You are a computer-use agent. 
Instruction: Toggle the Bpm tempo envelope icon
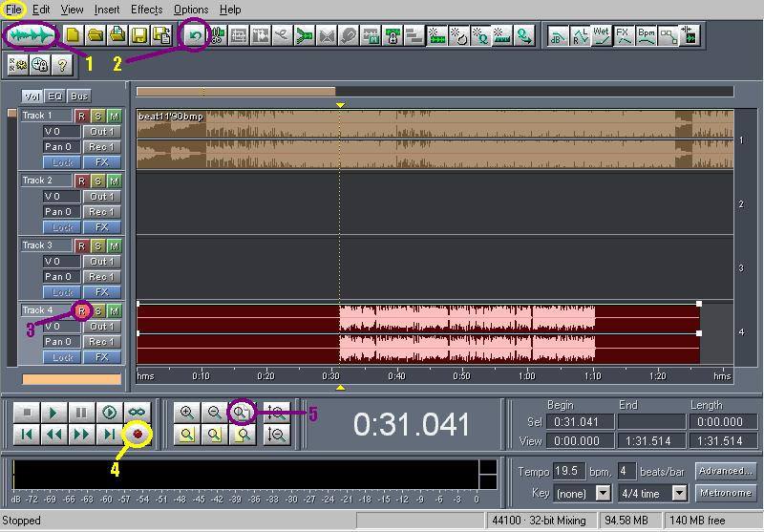click(647, 35)
